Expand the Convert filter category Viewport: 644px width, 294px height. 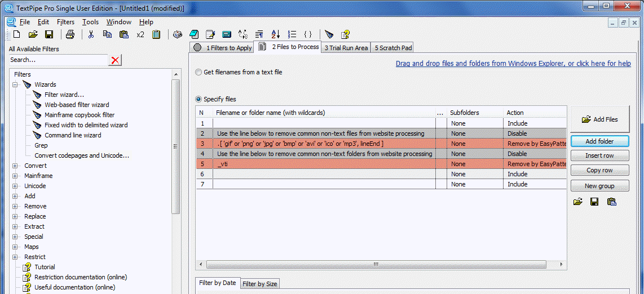point(15,166)
